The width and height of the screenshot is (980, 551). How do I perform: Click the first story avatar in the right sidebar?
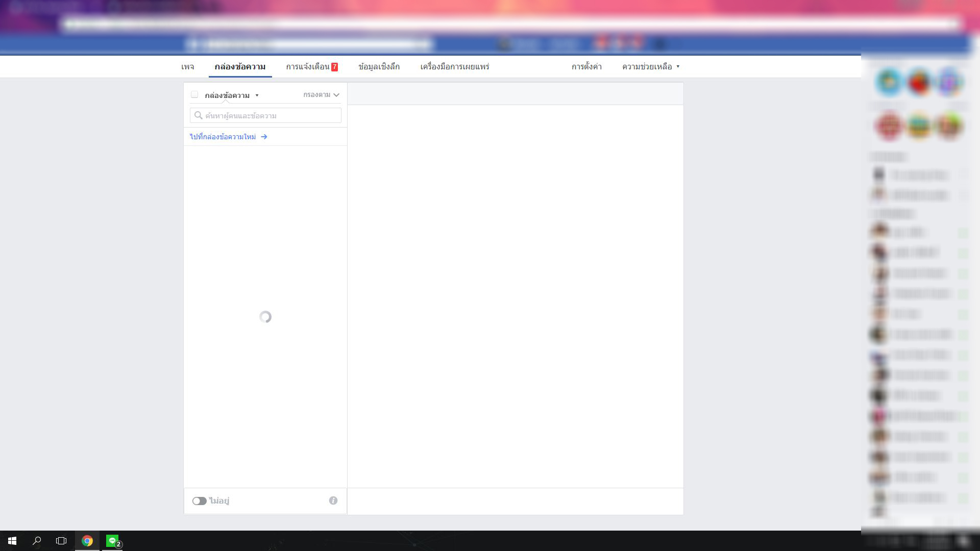pyautogui.click(x=889, y=82)
